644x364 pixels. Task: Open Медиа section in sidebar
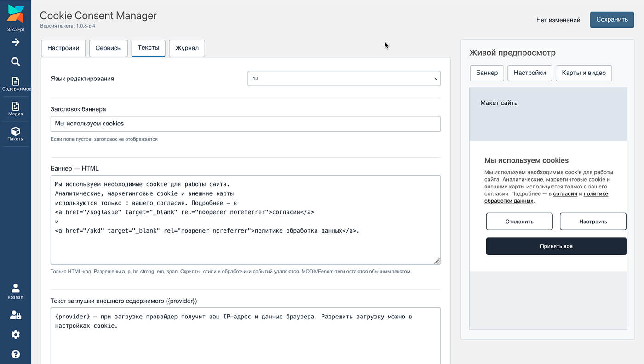click(x=16, y=109)
